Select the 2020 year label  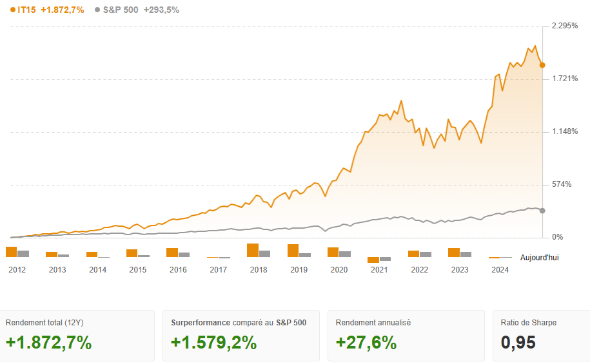coord(339,270)
